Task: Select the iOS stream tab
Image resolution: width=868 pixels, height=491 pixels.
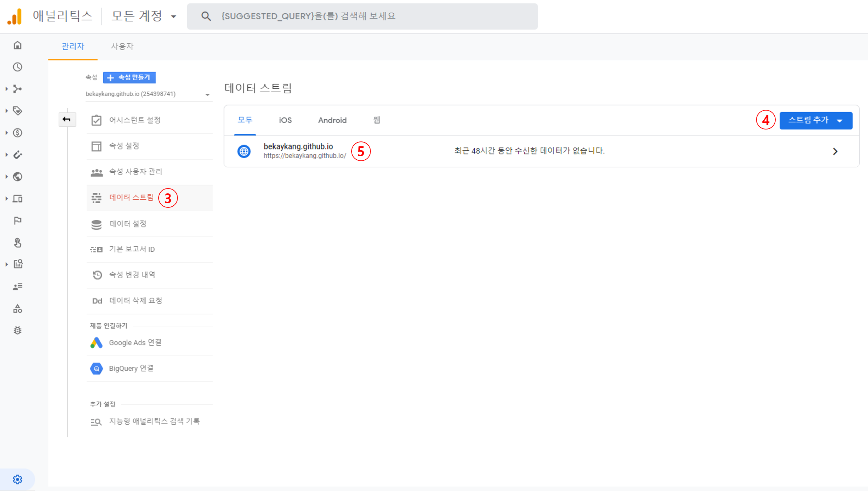Action: pos(285,120)
